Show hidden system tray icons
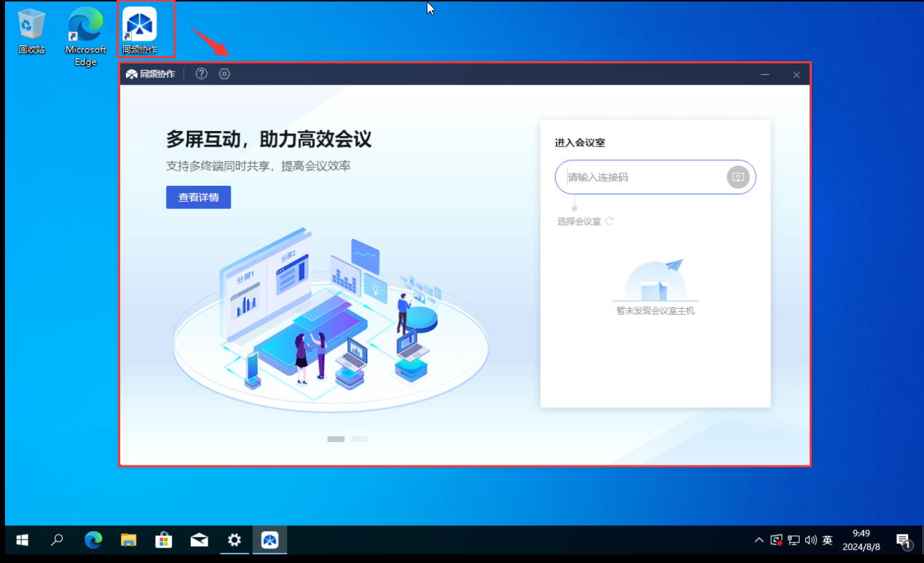 tap(759, 540)
